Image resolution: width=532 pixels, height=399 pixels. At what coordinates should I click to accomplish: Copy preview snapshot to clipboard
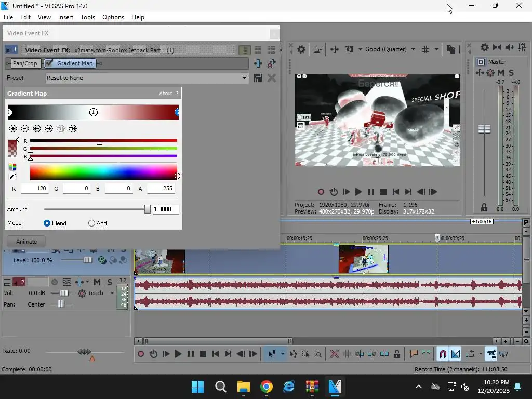tap(450, 49)
